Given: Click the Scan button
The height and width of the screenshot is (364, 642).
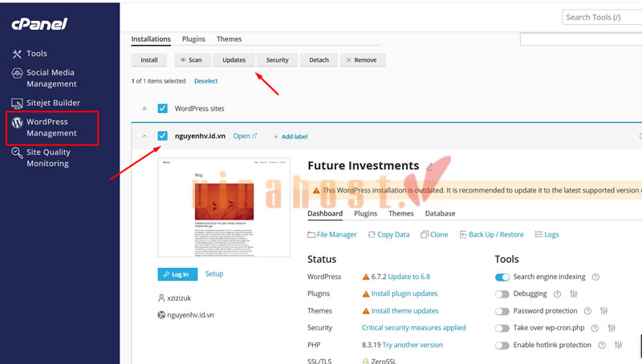Looking at the screenshot, I should click(x=192, y=60).
